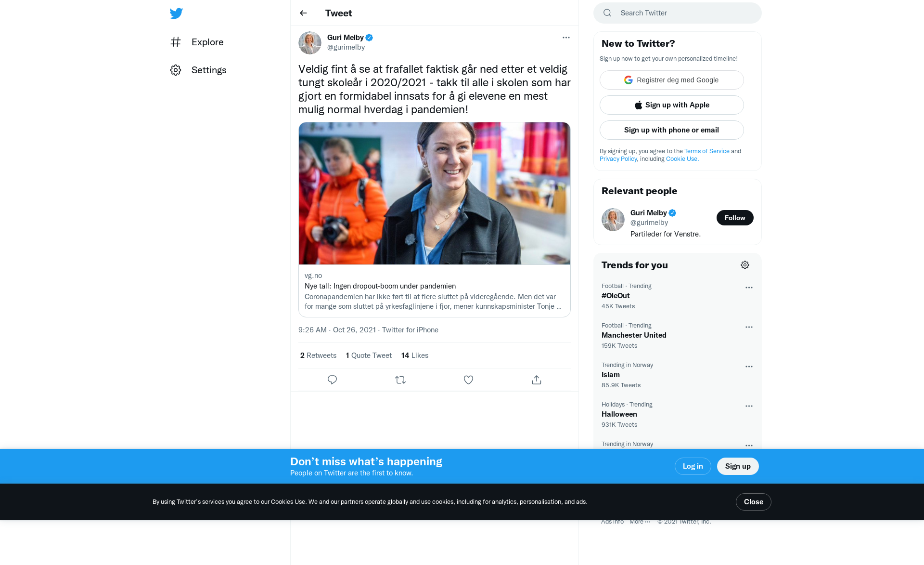Go back using the arrow icon

[303, 13]
